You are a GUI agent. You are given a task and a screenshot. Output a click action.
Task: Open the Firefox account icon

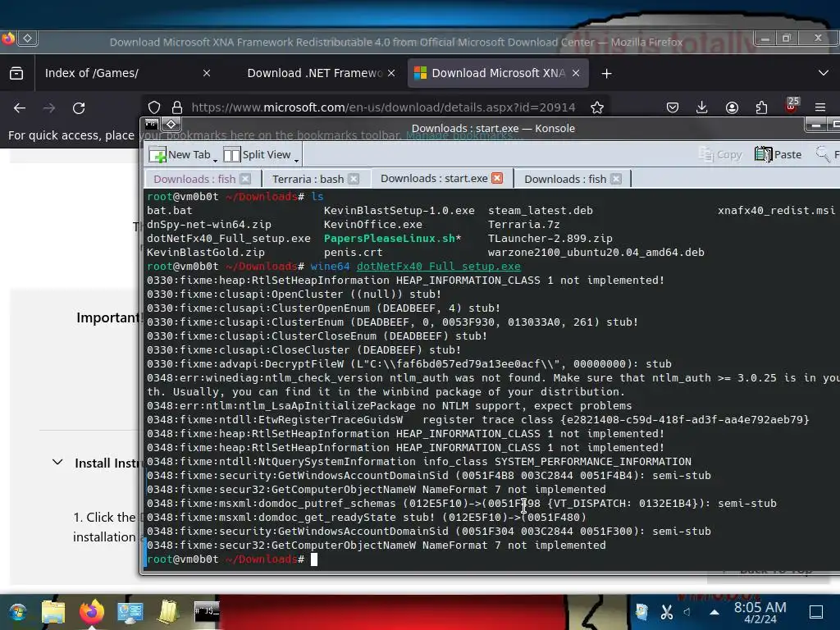[732, 107]
